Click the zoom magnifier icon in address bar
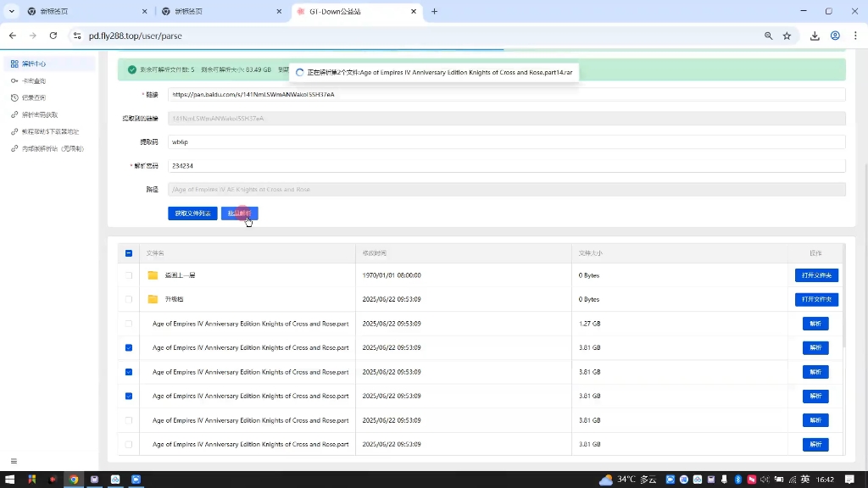The image size is (868, 488). point(768,36)
